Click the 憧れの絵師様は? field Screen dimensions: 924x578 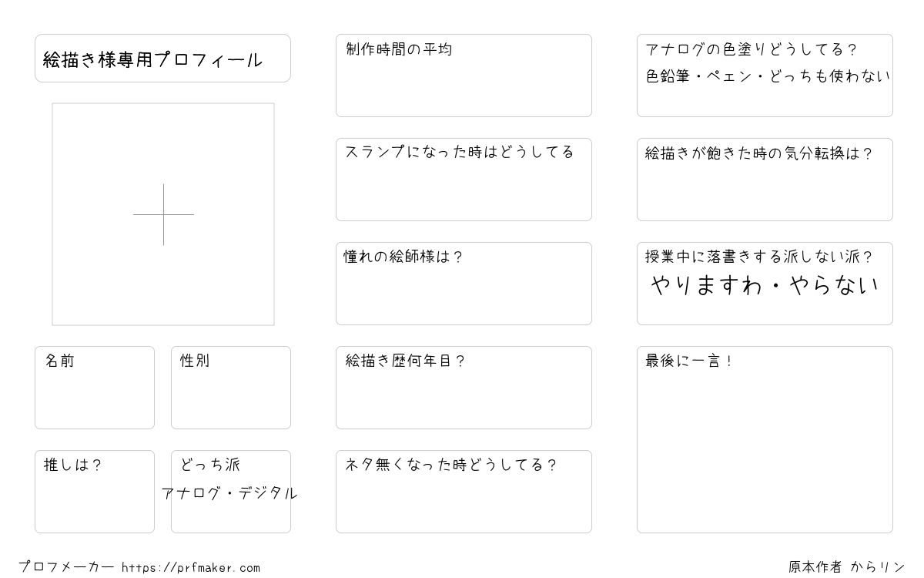[464, 284]
